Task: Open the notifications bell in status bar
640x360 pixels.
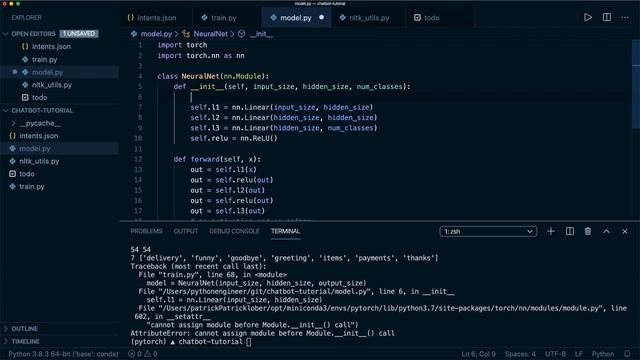Action: (x=627, y=354)
